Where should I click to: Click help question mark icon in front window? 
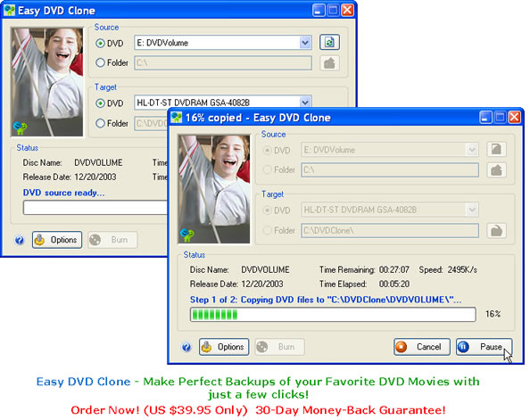[x=186, y=347]
